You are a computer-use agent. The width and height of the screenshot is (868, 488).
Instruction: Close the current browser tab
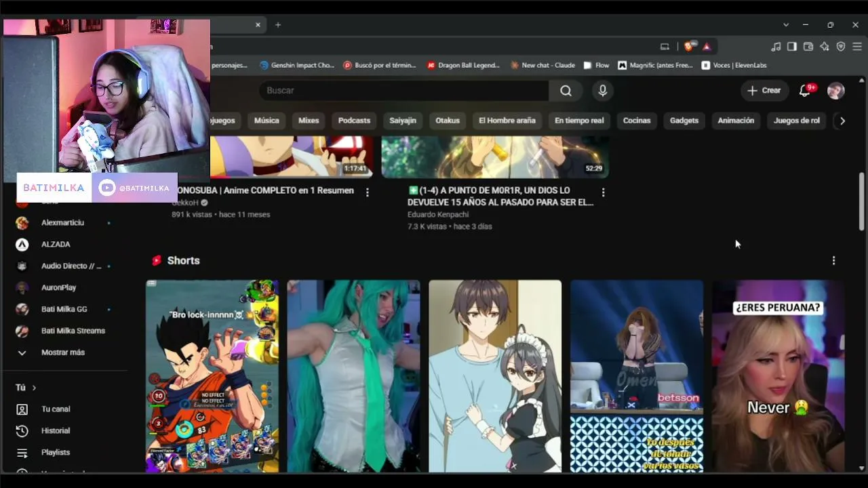258,25
